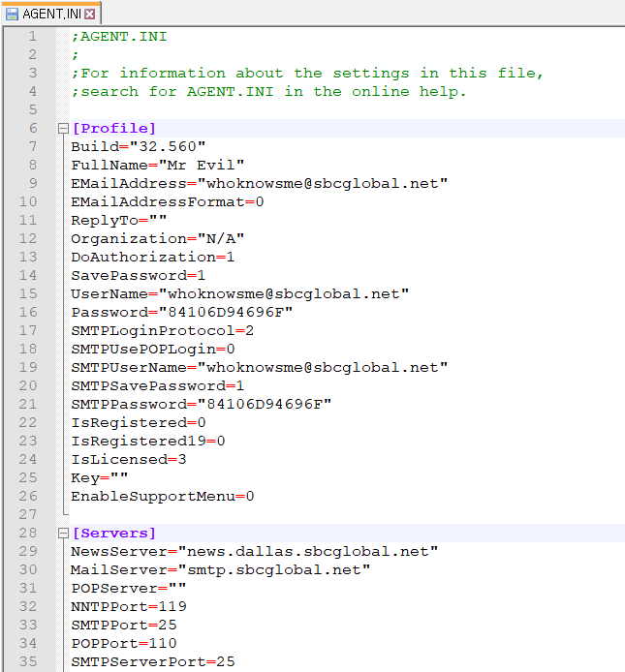Click the ";search for AGENT.INI" comment line
Image resolution: width=625 pixels, height=672 pixels.
point(269,92)
